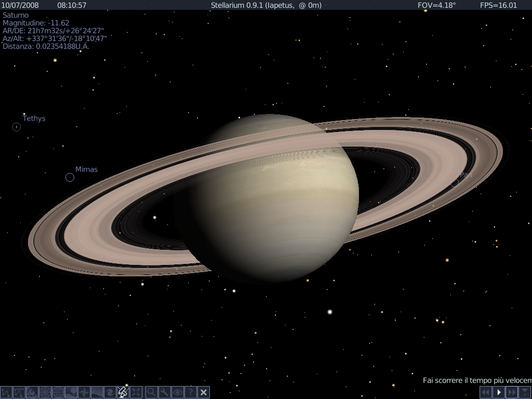Toggle constellation names labels
The image size is (532, 399).
coord(19,392)
